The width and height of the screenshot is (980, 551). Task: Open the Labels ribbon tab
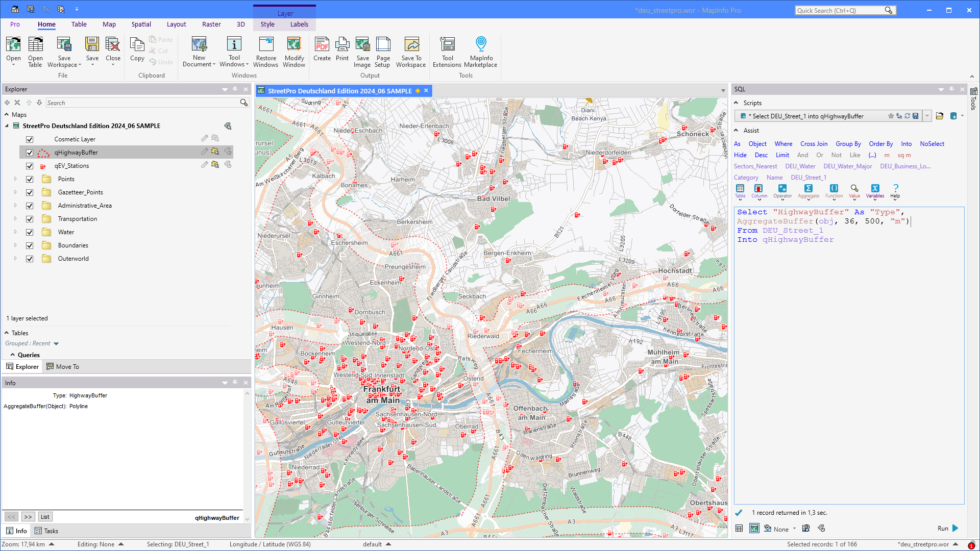[299, 24]
